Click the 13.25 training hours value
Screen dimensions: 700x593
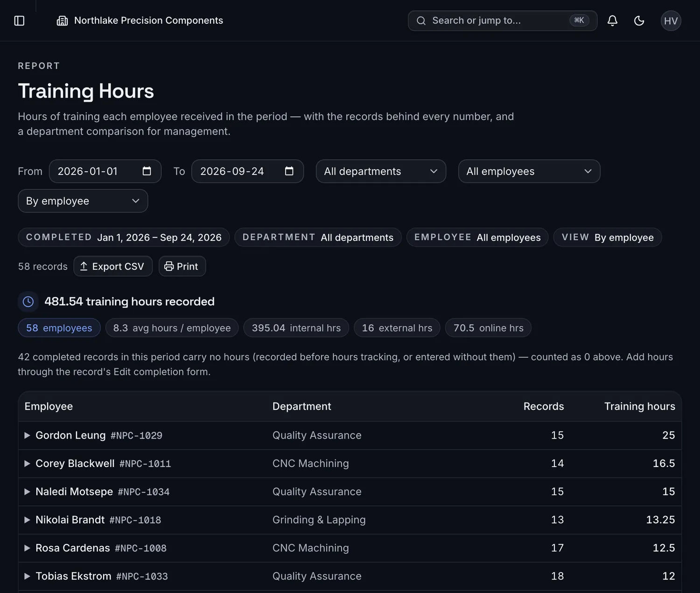660,520
